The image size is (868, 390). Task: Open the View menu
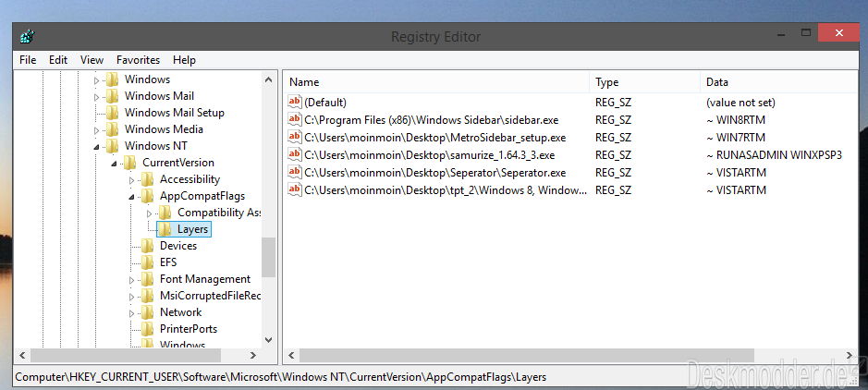click(92, 60)
